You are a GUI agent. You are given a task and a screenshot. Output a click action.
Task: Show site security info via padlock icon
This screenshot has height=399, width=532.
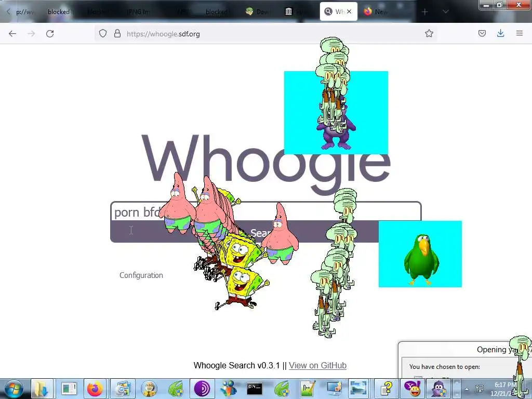117,34
